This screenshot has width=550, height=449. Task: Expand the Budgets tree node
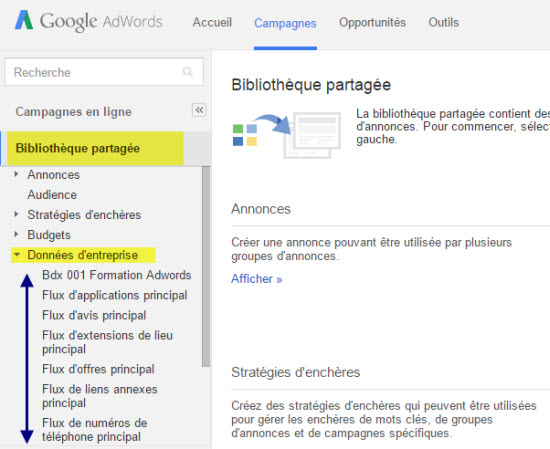(16, 234)
